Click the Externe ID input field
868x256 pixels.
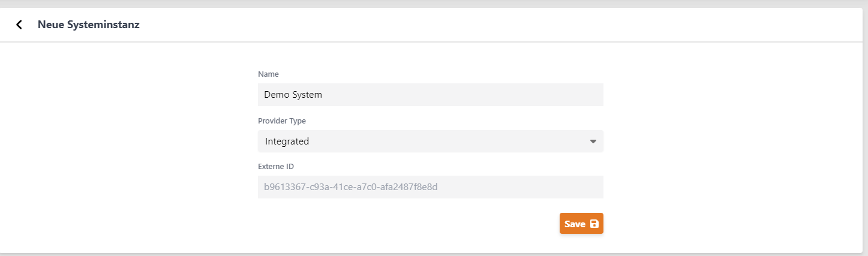[x=430, y=187]
